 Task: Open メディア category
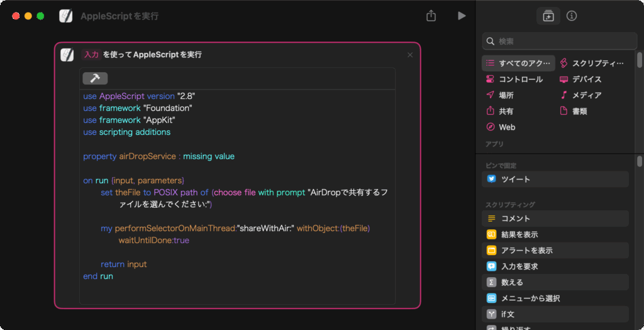[x=580, y=95]
